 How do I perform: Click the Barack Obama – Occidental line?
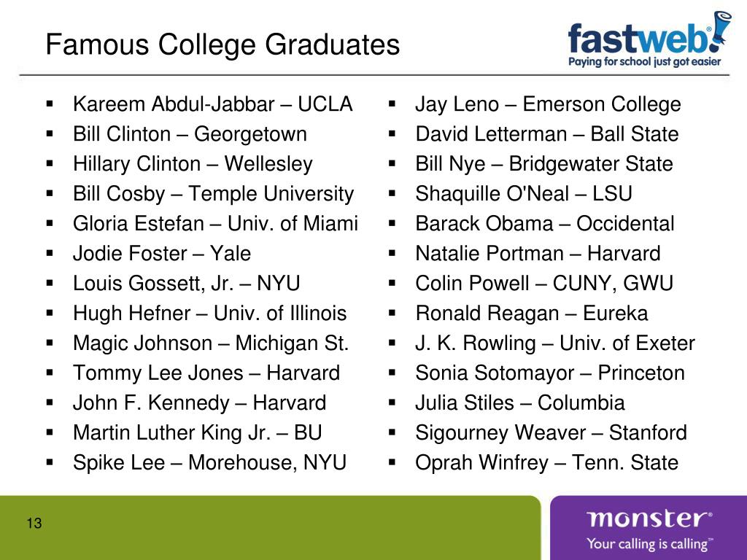tap(544, 224)
